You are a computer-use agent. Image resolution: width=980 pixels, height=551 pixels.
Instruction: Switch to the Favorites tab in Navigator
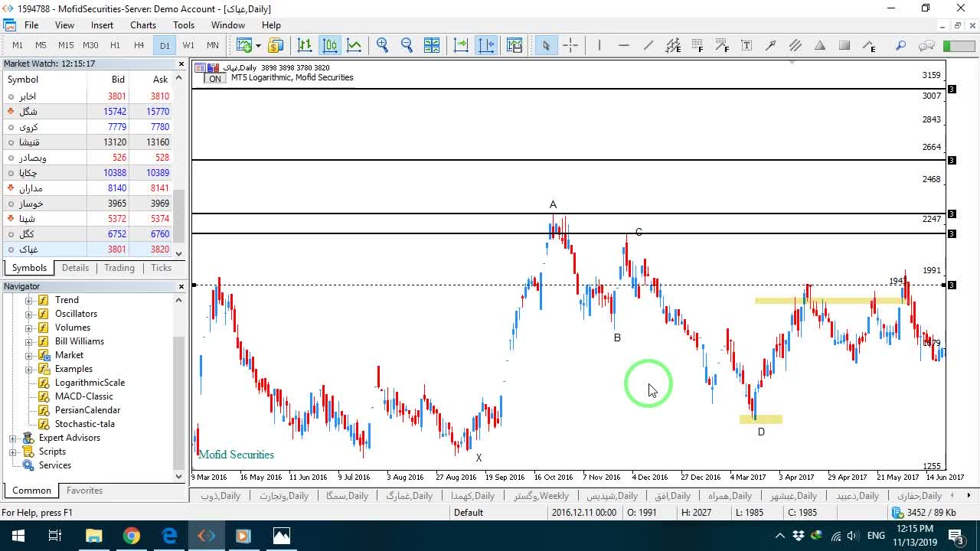pyautogui.click(x=84, y=491)
